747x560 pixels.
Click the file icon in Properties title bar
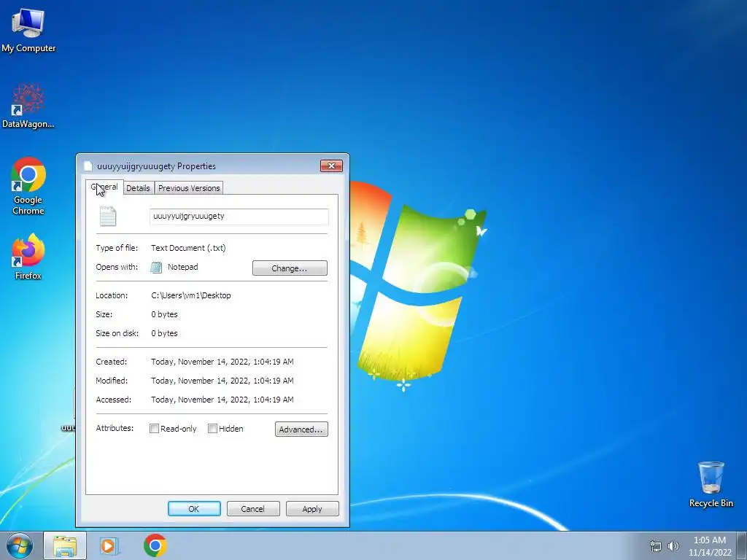coord(88,166)
